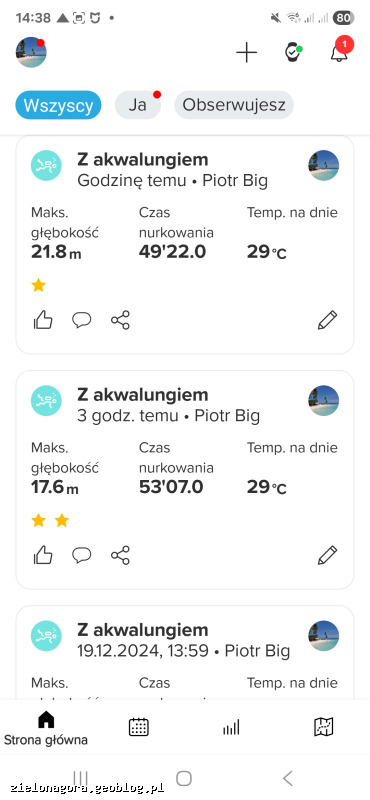Tap Android back navigation arrow
This screenshot has height=800, width=370.
(288, 778)
